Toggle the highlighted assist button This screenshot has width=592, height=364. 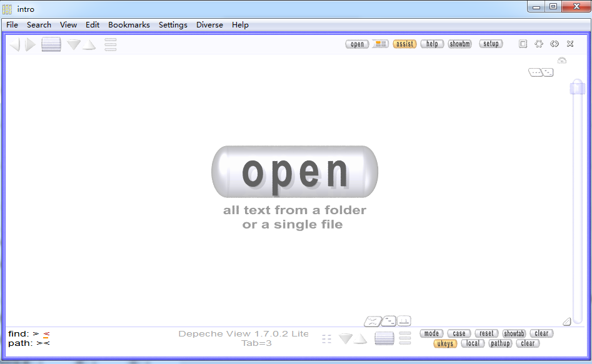click(404, 44)
